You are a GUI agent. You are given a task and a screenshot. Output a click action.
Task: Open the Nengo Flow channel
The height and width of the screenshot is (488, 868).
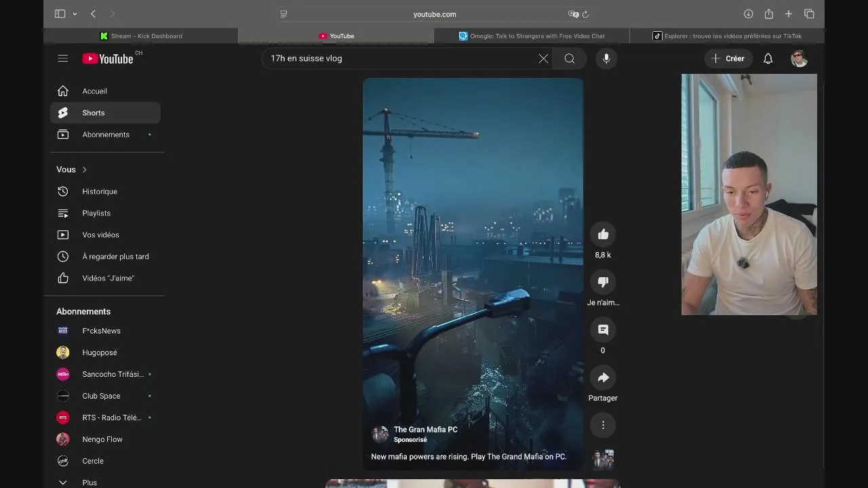point(105,439)
